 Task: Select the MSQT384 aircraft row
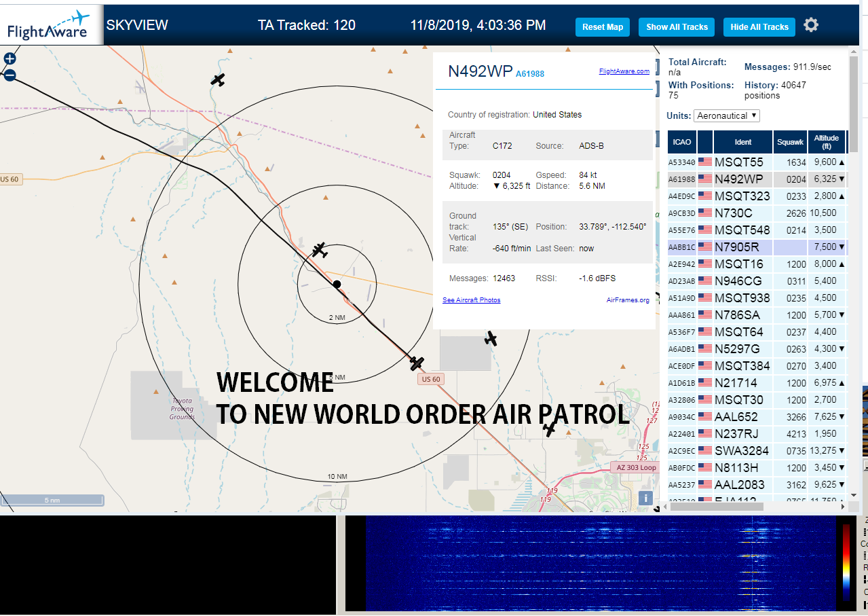(757, 366)
